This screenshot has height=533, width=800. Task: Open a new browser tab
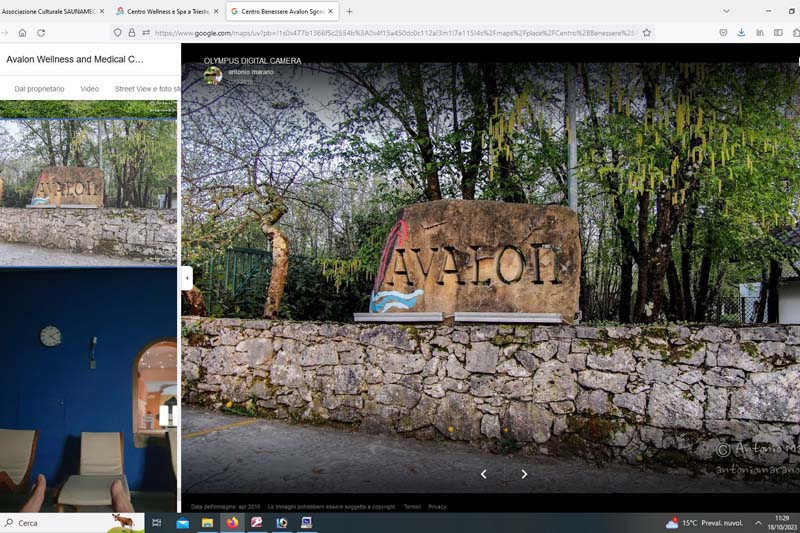[x=349, y=11]
